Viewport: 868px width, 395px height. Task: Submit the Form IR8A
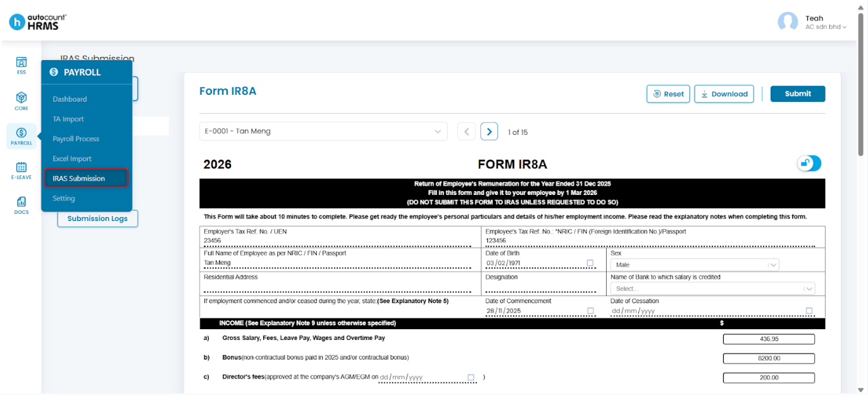[x=798, y=94]
